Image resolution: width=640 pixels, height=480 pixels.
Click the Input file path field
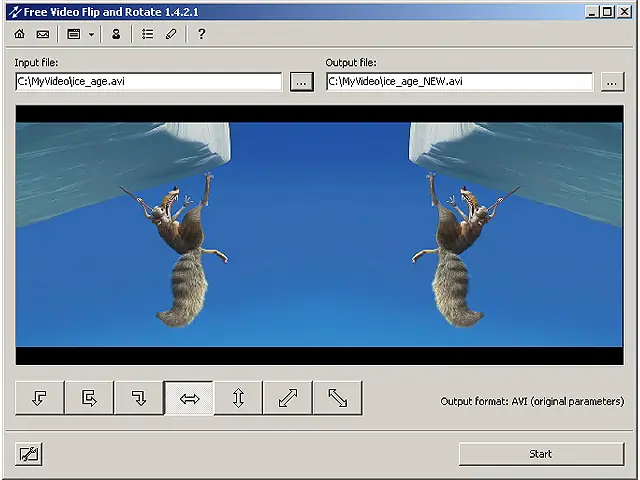[149, 82]
